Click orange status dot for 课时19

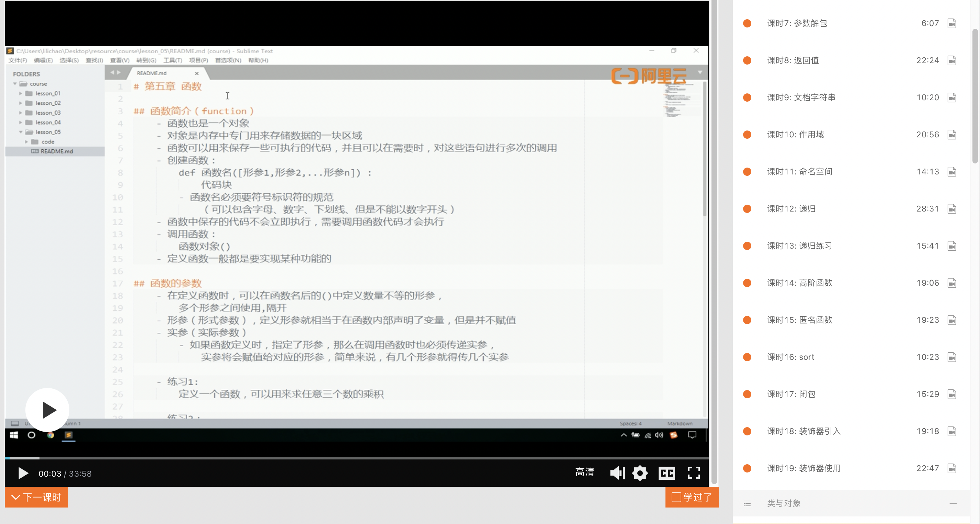747,468
